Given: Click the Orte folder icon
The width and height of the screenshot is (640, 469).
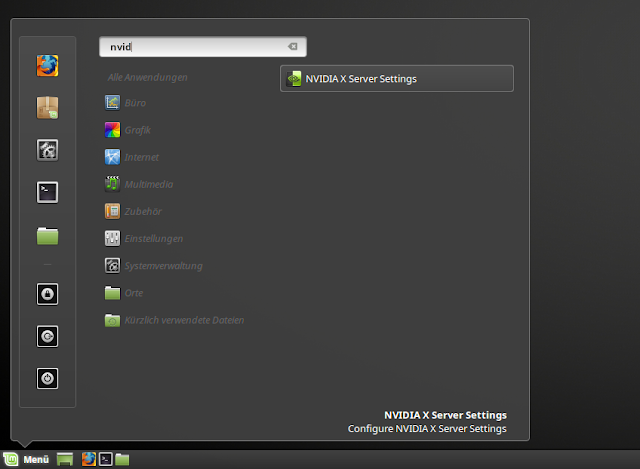Looking at the screenshot, I should [x=112, y=293].
